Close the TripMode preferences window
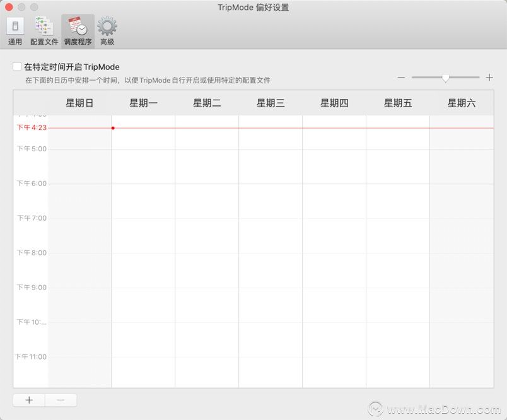This screenshot has height=420, width=507. [9, 7]
